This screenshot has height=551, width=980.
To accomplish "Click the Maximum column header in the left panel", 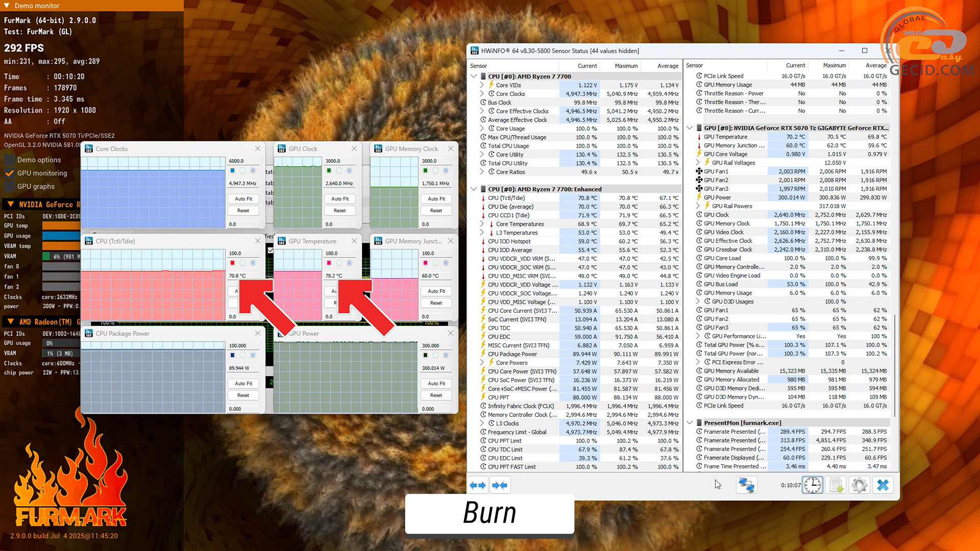I will click(620, 66).
